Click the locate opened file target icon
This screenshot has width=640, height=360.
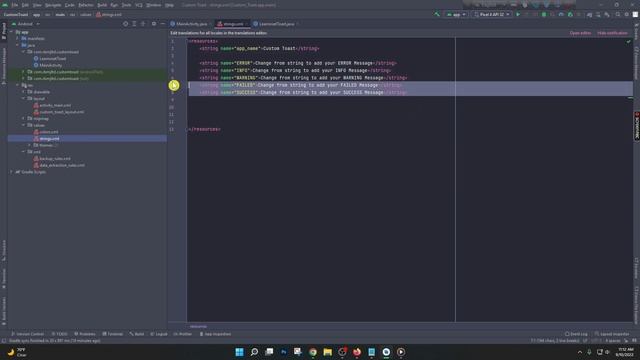(125, 24)
